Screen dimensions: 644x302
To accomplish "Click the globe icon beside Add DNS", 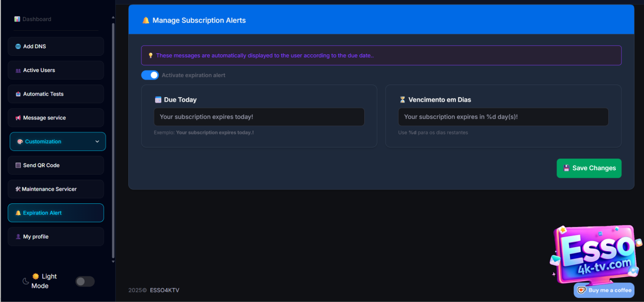I will 18,46.
